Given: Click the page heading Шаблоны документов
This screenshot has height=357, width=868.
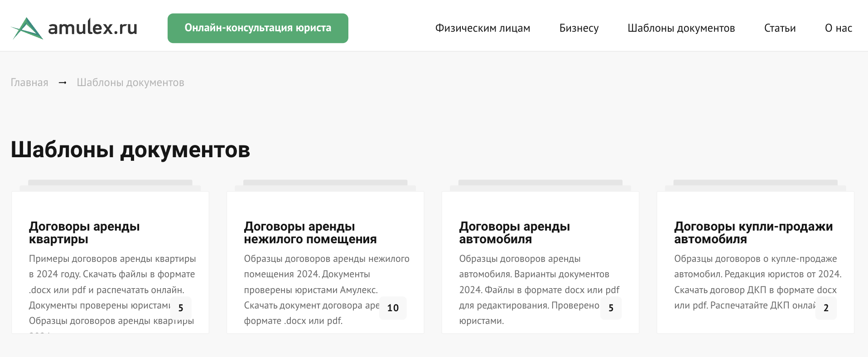Looking at the screenshot, I should coord(130,150).
